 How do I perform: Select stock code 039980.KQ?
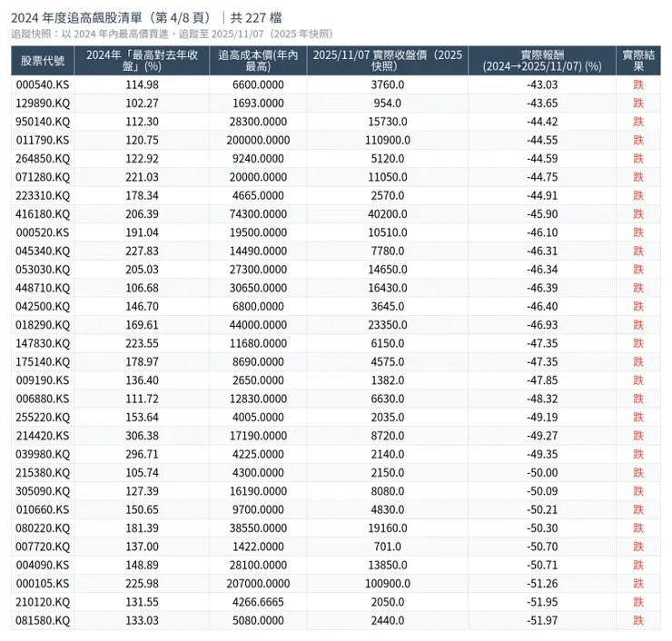coord(43,454)
